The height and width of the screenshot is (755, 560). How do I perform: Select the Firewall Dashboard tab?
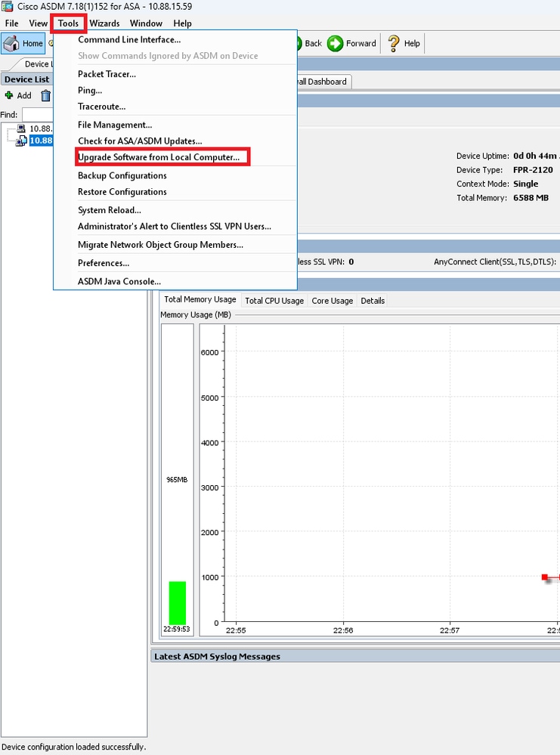pyautogui.click(x=324, y=82)
